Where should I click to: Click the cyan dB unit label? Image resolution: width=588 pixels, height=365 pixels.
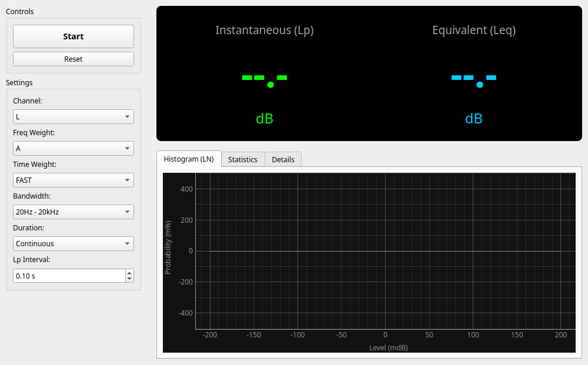[474, 118]
